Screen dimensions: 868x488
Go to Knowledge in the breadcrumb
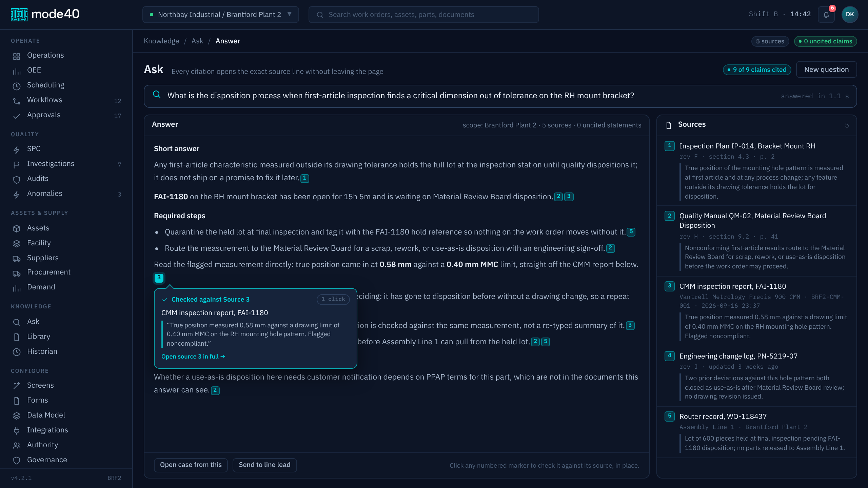(161, 41)
